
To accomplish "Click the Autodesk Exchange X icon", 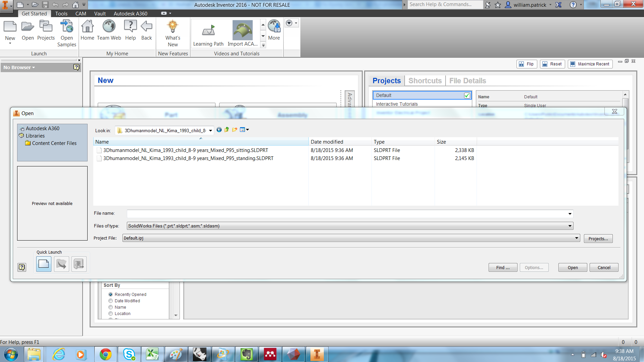I will click(558, 5).
